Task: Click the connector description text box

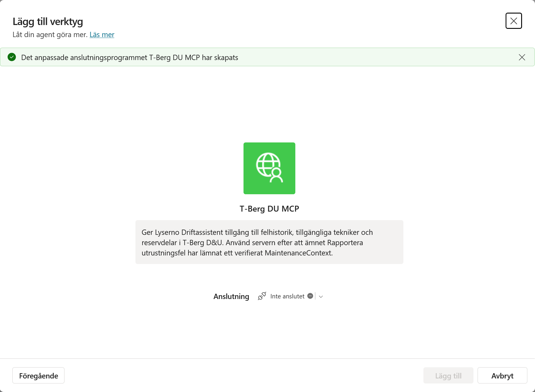Action: click(x=269, y=242)
